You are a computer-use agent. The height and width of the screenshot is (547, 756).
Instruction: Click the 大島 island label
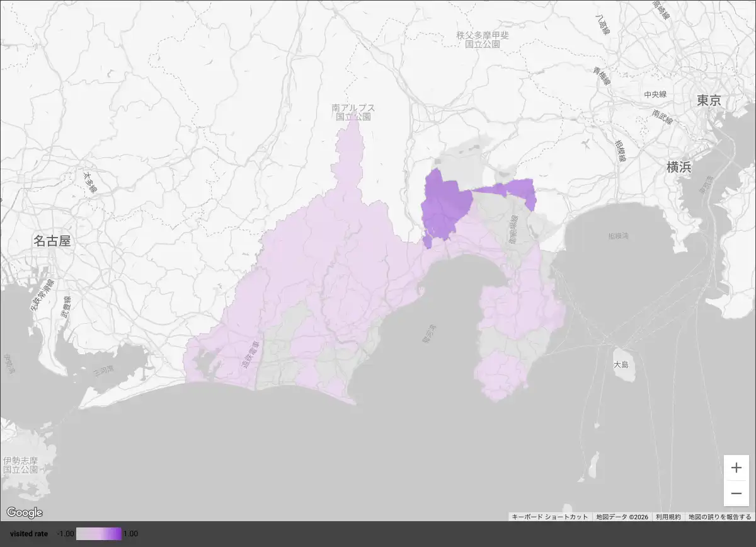tap(621, 365)
